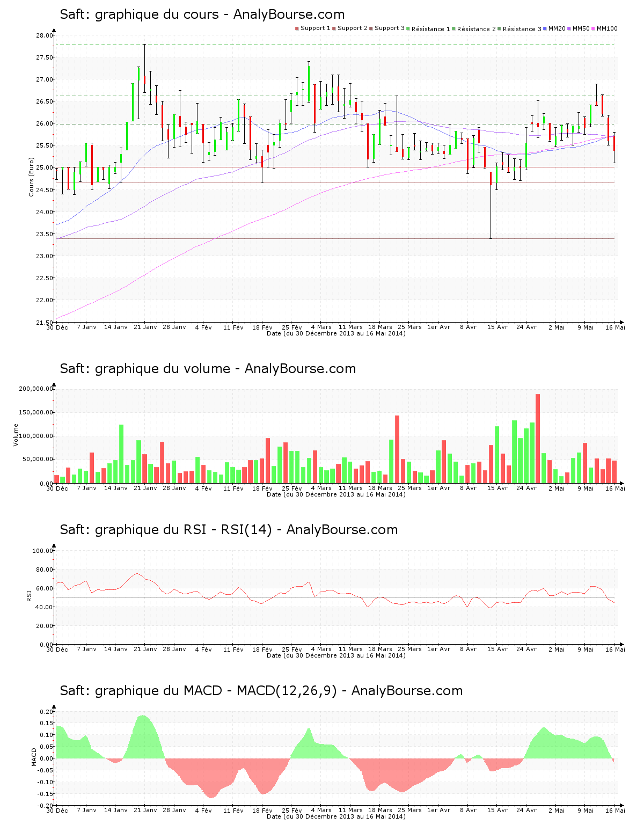Click the '16 Mai' label on MACD chart

coord(615,810)
